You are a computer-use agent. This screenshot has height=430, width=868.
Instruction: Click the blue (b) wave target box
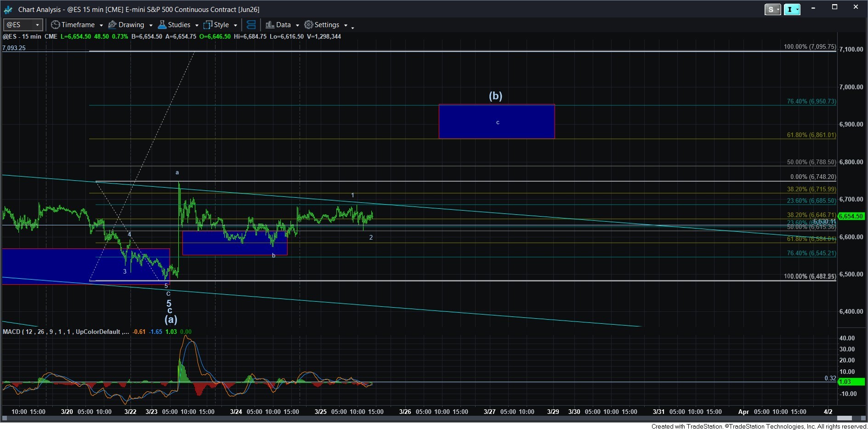tap(496, 121)
